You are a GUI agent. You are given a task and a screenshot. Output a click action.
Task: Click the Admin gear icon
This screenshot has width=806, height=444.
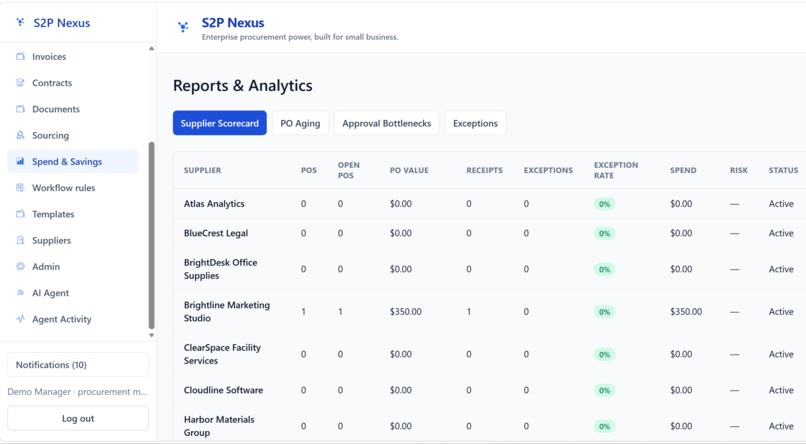coord(20,266)
